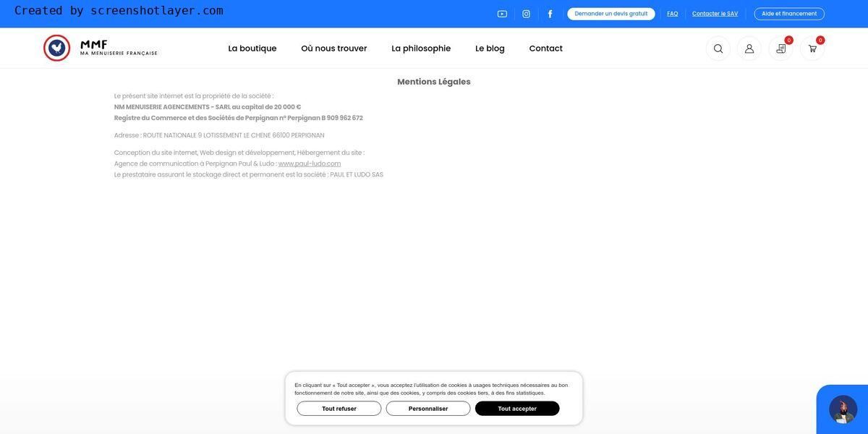
Task: Open the YouTube channel icon
Action: click(x=502, y=14)
